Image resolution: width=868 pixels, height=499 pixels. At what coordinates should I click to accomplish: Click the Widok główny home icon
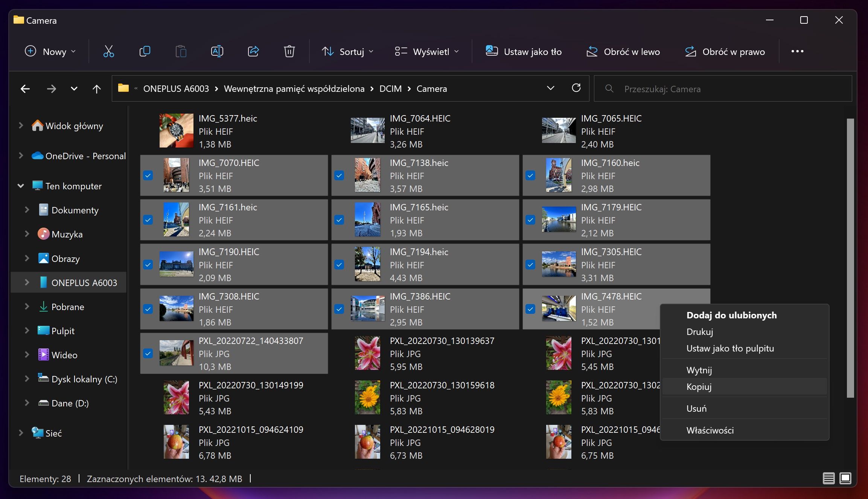click(37, 125)
